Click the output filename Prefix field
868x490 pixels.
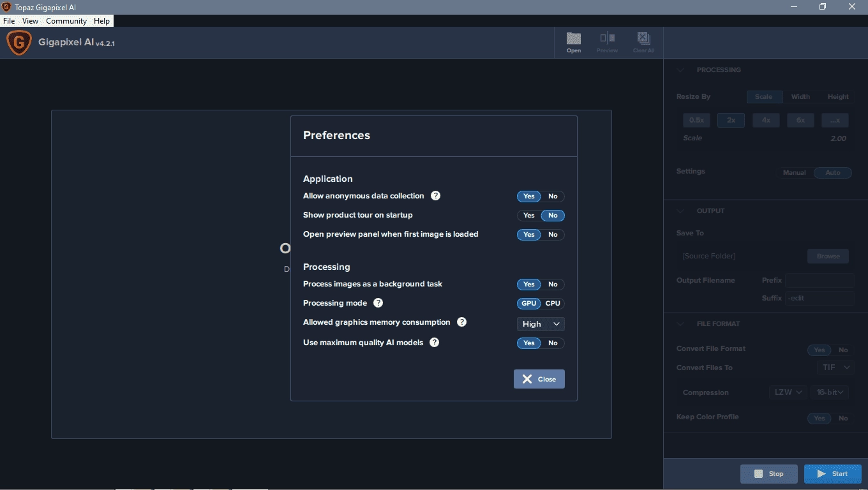click(x=819, y=280)
